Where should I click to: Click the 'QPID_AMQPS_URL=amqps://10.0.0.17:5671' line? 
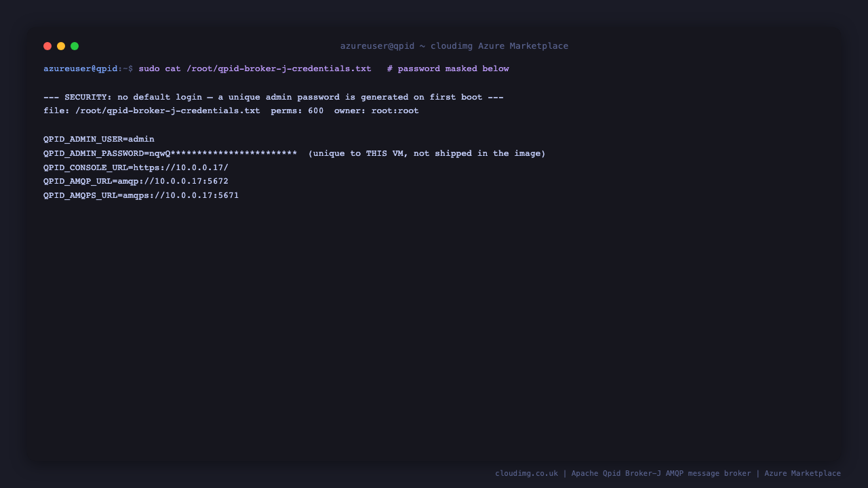click(x=141, y=195)
